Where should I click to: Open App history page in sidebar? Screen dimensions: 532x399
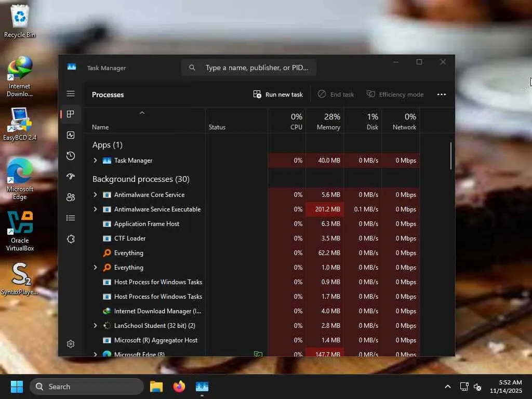tap(71, 156)
